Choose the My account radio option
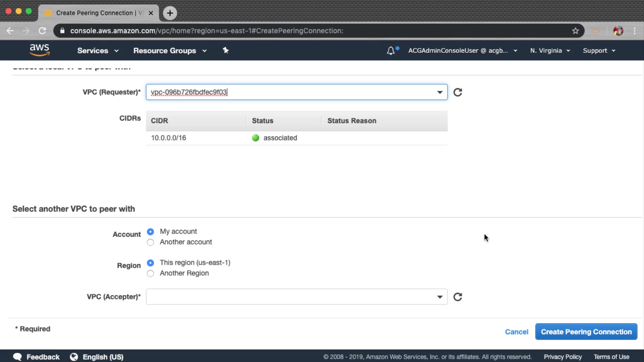 click(151, 232)
